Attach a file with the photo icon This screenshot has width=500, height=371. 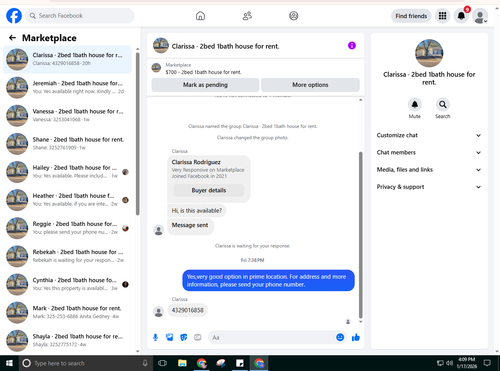coord(170,337)
